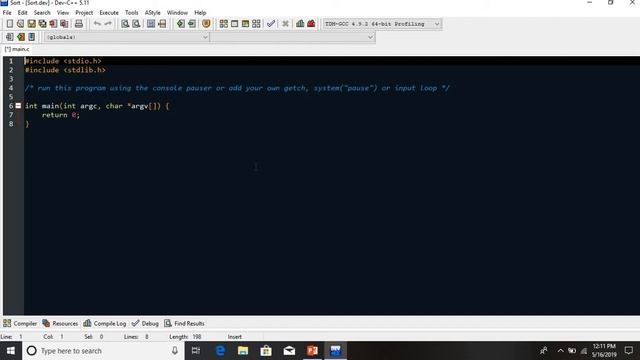640x360 pixels.
Task: Open the Tools menu
Action: pyautogui.click(x=131, y=13)
